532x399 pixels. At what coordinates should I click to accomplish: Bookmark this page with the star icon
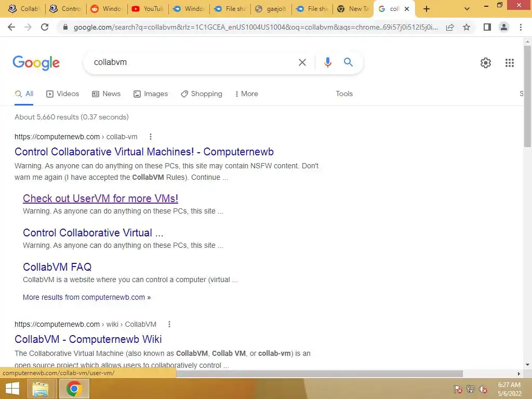click(x=467, y=27)
